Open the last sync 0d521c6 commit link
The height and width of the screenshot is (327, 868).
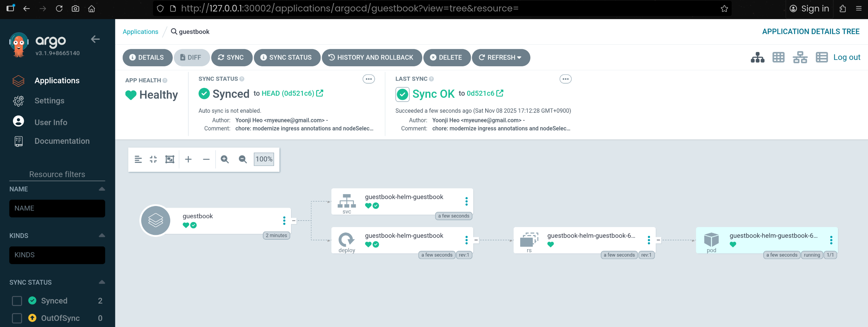pyautogui.click(x=485, y=93)
